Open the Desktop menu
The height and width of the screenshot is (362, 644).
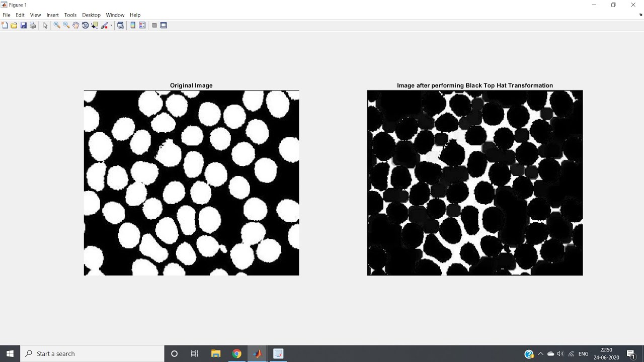pos(91,15)
